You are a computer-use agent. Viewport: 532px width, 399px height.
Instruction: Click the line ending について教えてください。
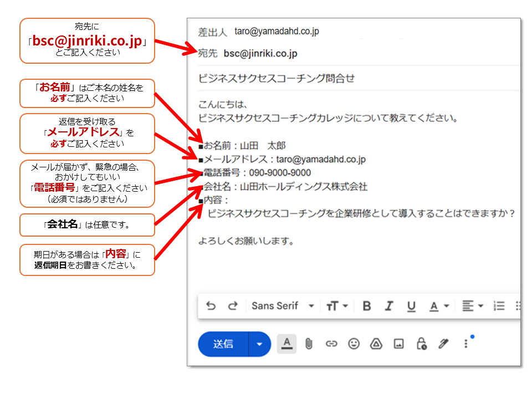[329, 119]
